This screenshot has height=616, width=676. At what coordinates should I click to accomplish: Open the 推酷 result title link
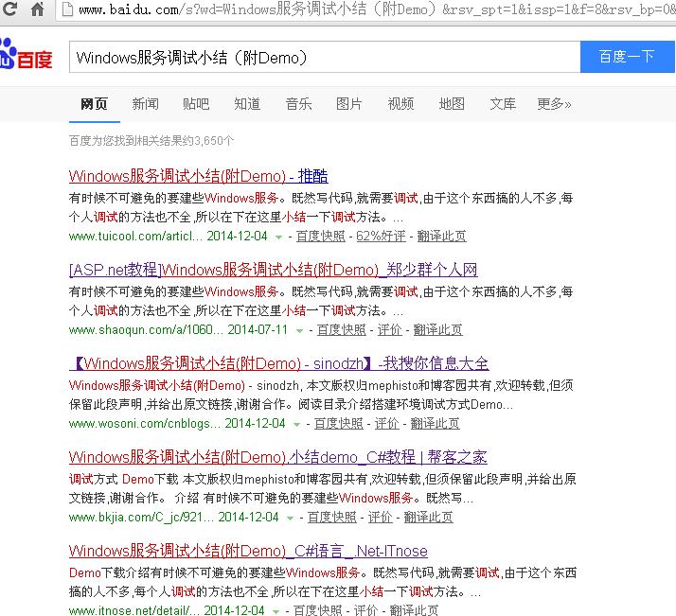(198, 176)
